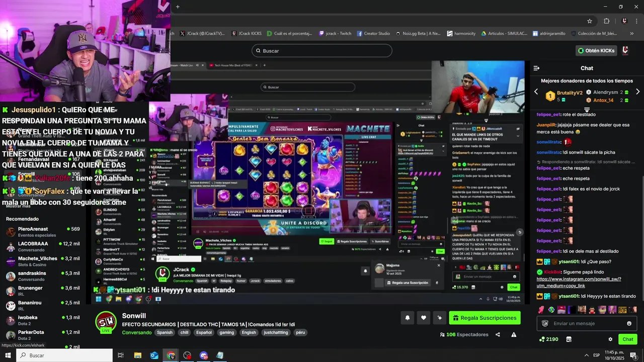Open Machete_Vilches recommended channel
This screenshot has height=362, width=644.
point(43,261)
